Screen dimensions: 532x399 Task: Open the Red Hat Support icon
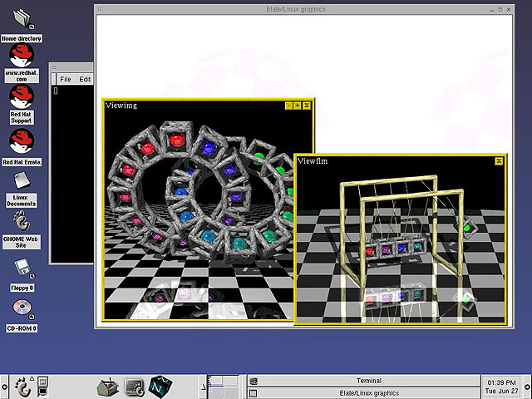click(21, 97)
